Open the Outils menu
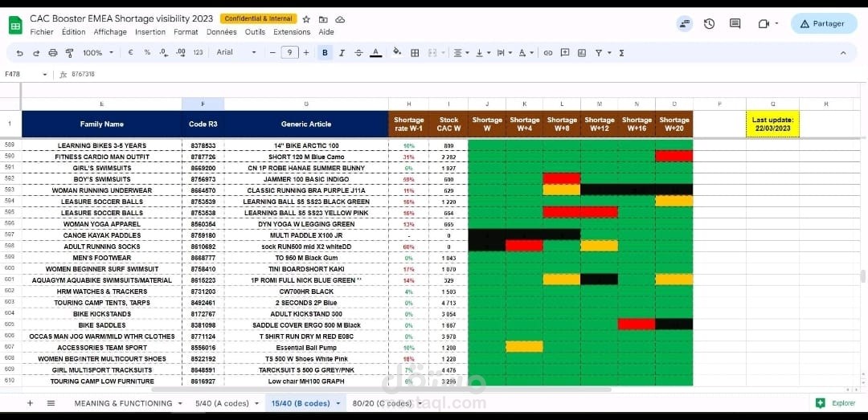 [x=256, y=32]
